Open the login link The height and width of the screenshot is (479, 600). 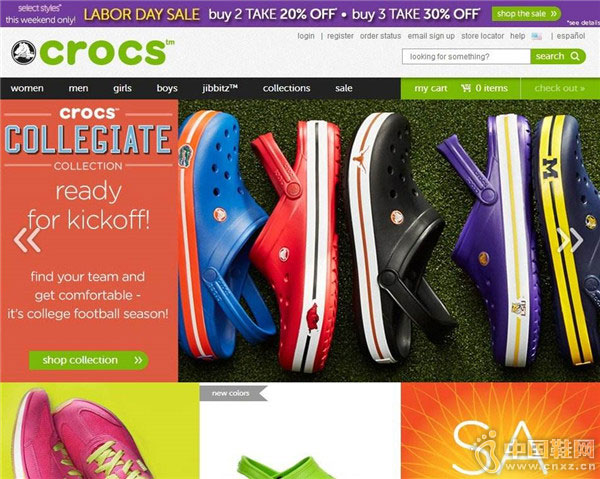click(306, 36)
